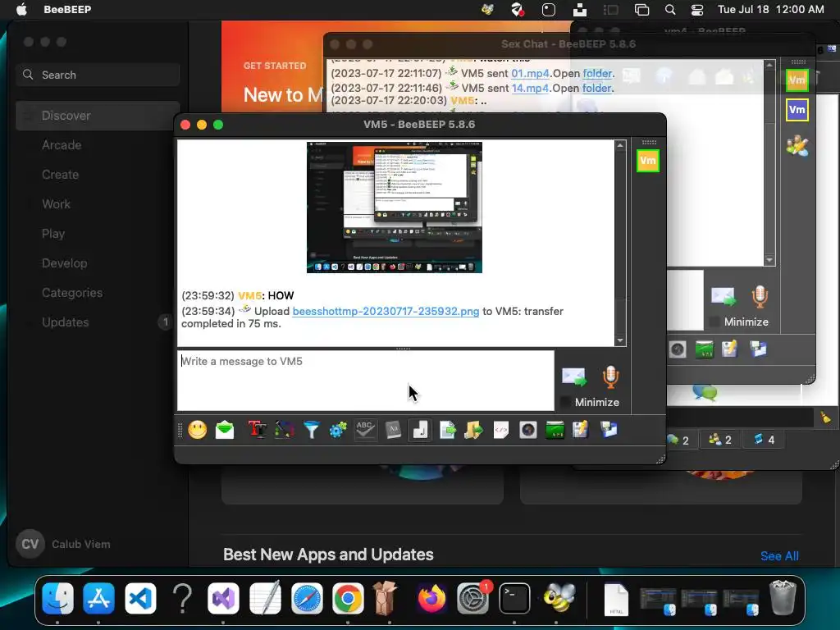Viewport: 840px width, 630px height.
Task: Open the groups tab showing 2
Action: point(720,441)
